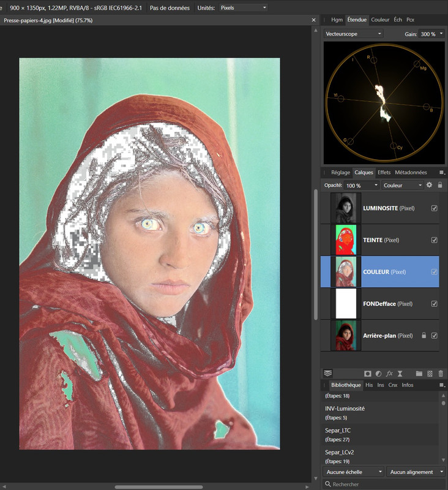This screenshot has height=490, width=448.
Task: Select the COULEUR layer thumbnail
Action: tap(346, 272)
